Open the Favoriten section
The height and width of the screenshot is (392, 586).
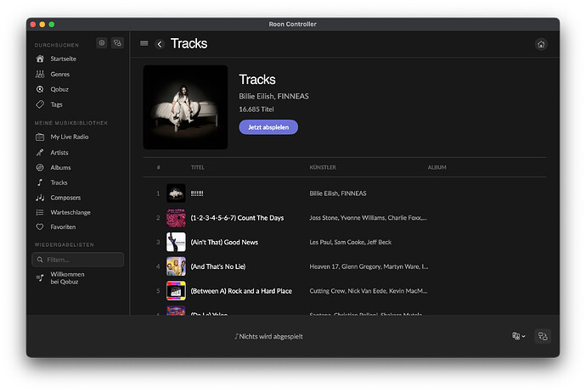coord(63,227)
